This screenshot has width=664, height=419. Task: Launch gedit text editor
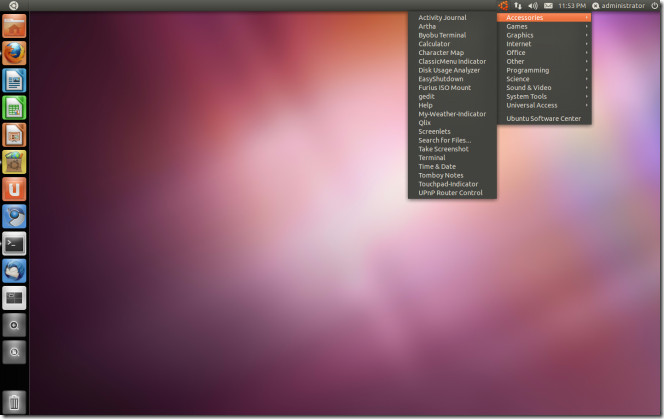tap(452, 97)
